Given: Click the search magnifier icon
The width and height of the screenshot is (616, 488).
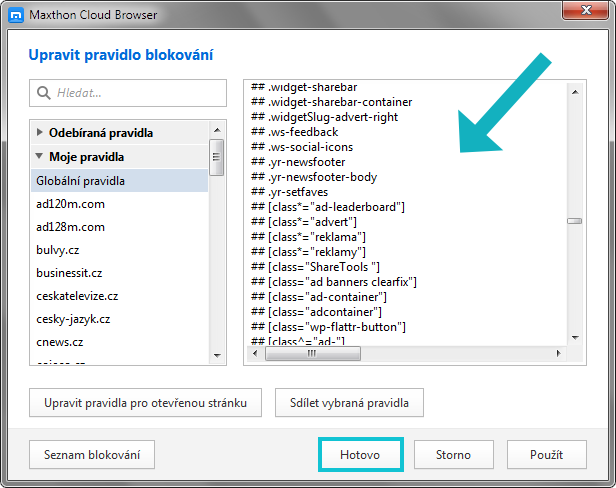Looking at the screenshot, I should click(44, 93).
